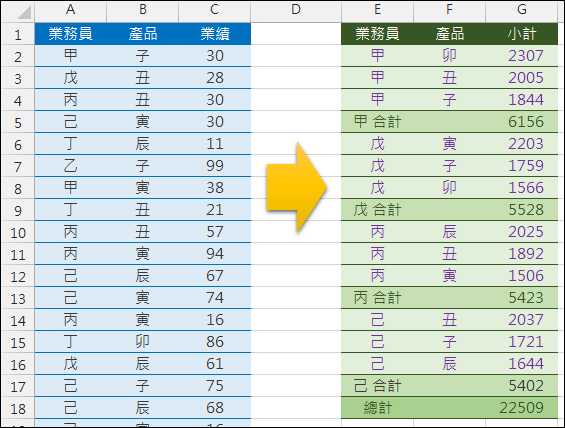Click the 小計 header cell
The width and height of the screenshot is (565, 428).
point(521,34)
